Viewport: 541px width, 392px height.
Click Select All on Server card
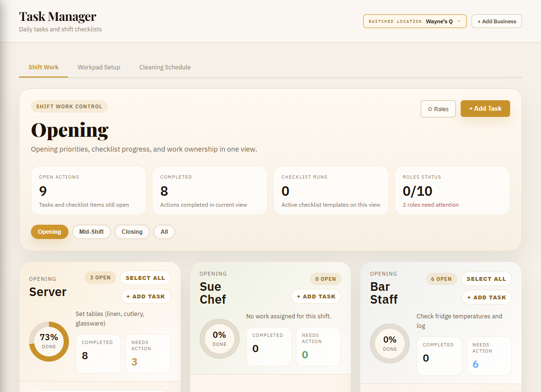[x=145, y=278]
